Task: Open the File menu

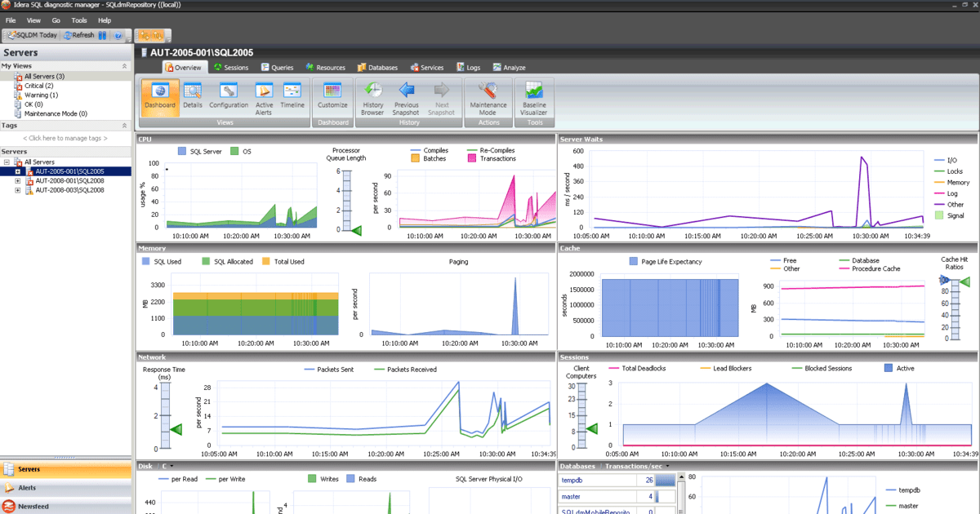Action: coord(11,20)
